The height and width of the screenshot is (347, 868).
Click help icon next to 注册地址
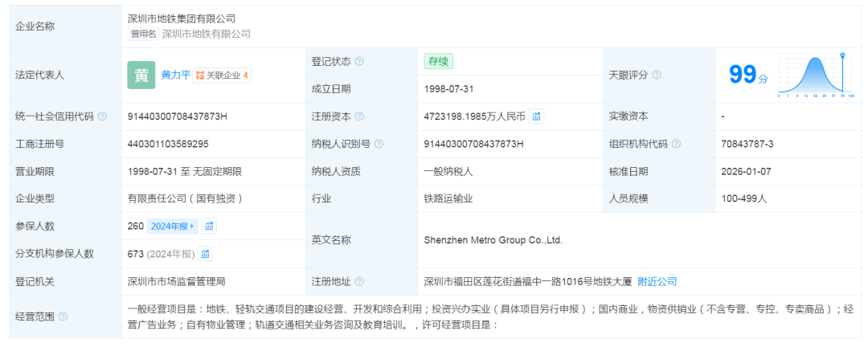point(359,282)
